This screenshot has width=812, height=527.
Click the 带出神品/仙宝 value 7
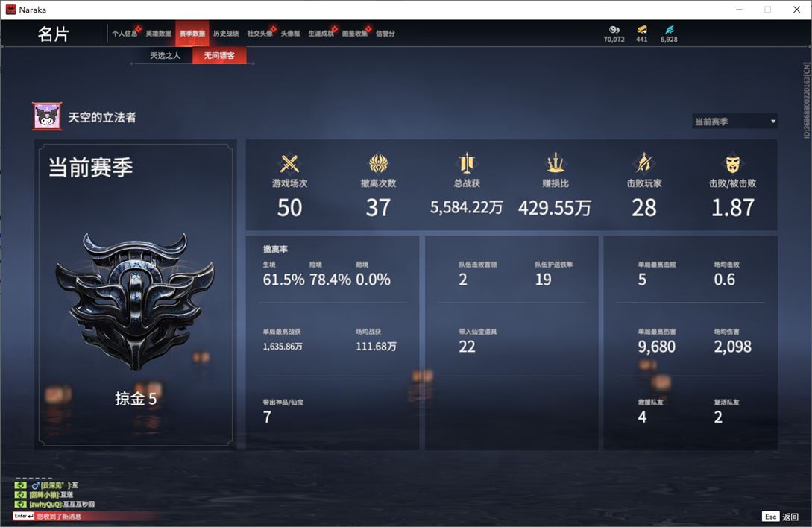tap(267, 417)
